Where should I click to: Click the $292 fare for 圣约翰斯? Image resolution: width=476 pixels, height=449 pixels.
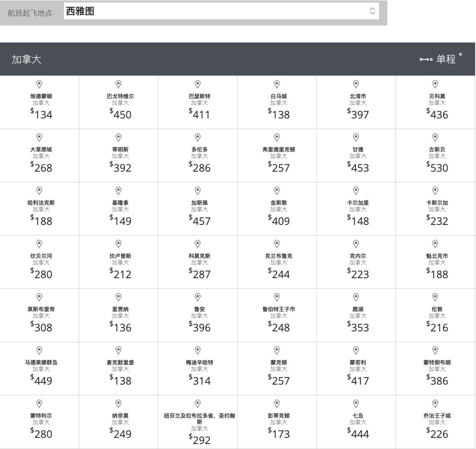[200, 440]
